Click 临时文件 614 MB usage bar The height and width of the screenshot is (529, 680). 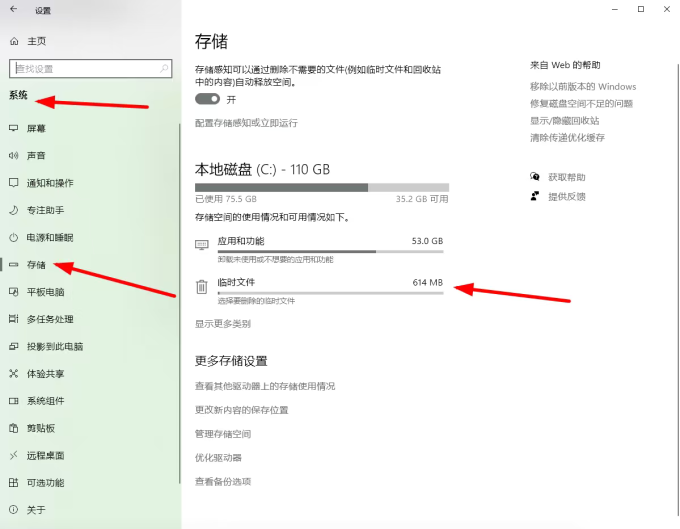pyautogui.click(x=330, y=293)
